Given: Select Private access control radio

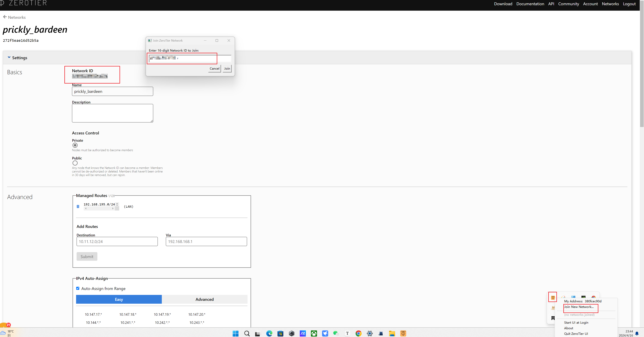Looking at the screenshot, I should (x=75, y=145).
